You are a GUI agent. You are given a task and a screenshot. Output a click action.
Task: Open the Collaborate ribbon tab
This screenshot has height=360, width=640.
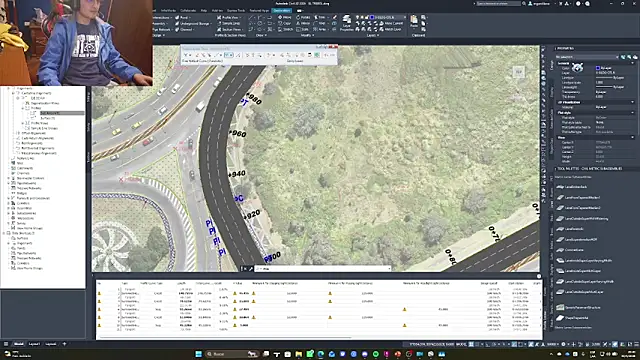tap(188, 11)
